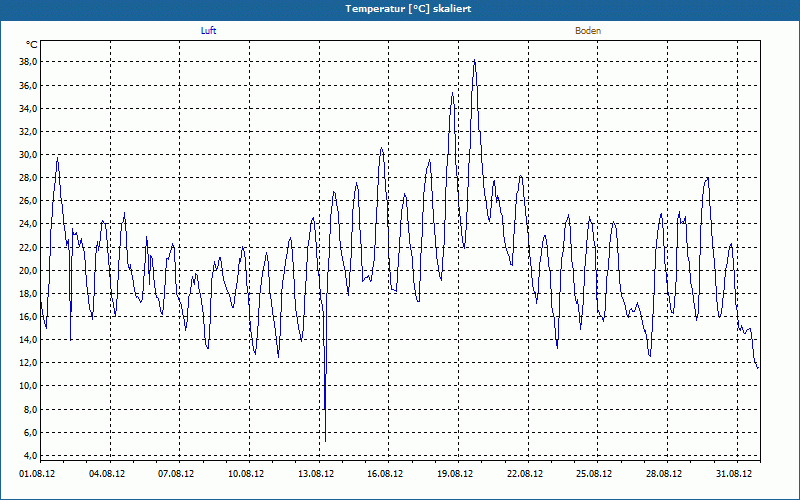Select the 38,0 axis value
The image size is (800, 500).
coord(29,62)
